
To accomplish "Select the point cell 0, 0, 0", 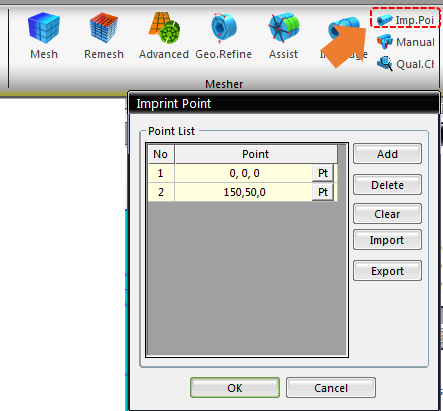I will 244,173.
